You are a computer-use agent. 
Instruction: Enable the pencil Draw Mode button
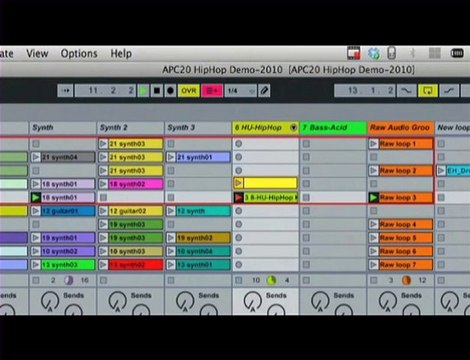point(264,91)
